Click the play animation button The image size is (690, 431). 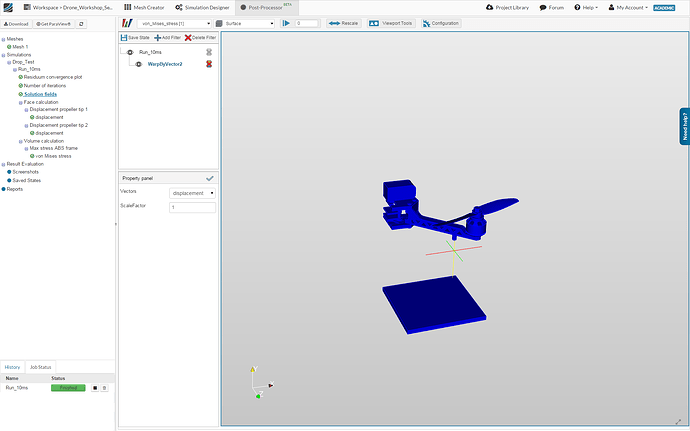coord(286,22)
